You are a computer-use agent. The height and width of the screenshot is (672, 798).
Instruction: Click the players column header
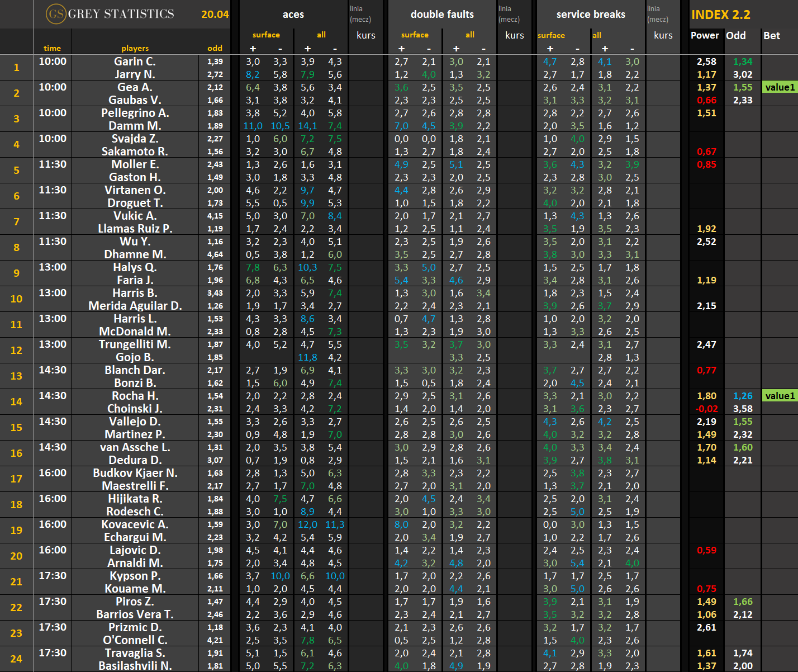point(135,48)
